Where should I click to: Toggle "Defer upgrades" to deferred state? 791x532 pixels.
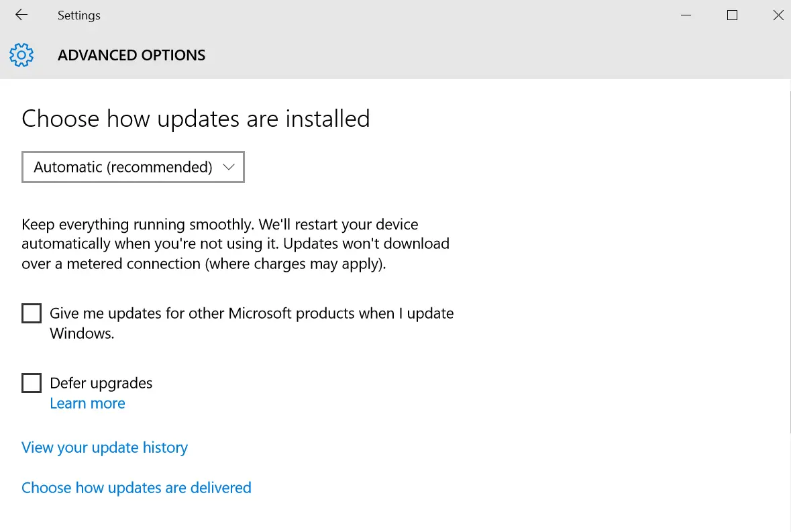pyautogui.click(x=32, y=382)
